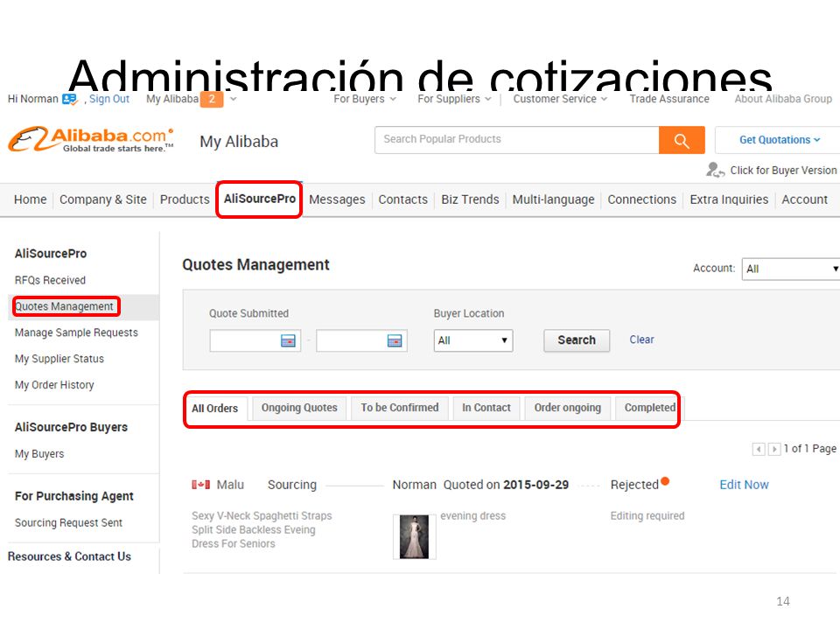Click Edit Now for the rejected quote
840x630 pixels.
pos(744,485)
